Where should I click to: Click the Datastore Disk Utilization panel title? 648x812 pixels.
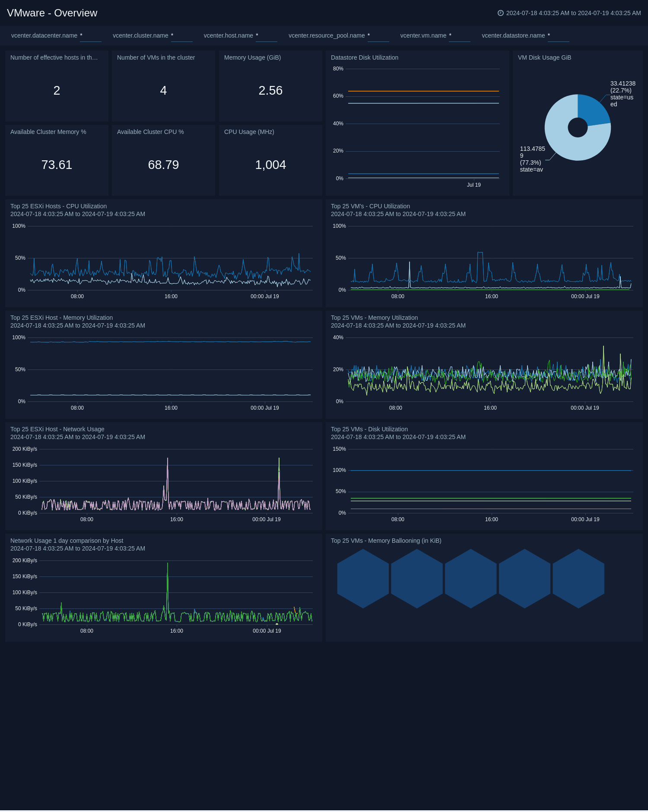tap(365, 57)
